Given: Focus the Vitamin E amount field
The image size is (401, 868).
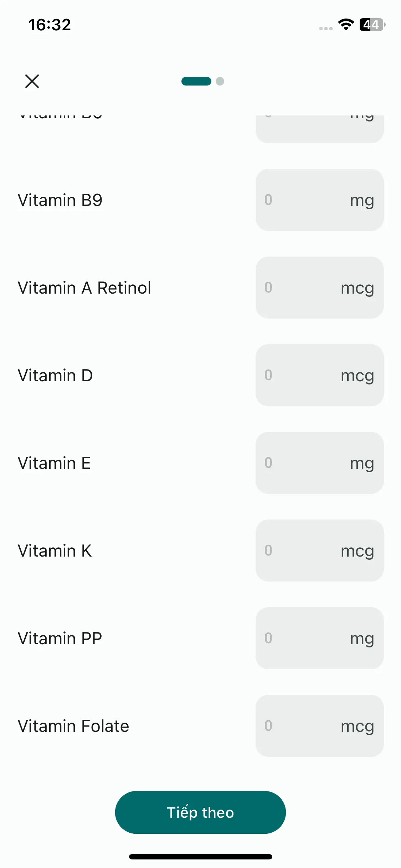Looking at the screenshot, I should [320, 463].
